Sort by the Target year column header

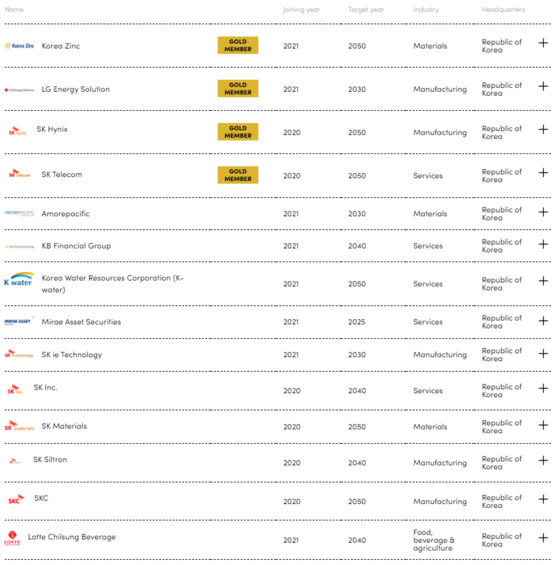(366, 10)
